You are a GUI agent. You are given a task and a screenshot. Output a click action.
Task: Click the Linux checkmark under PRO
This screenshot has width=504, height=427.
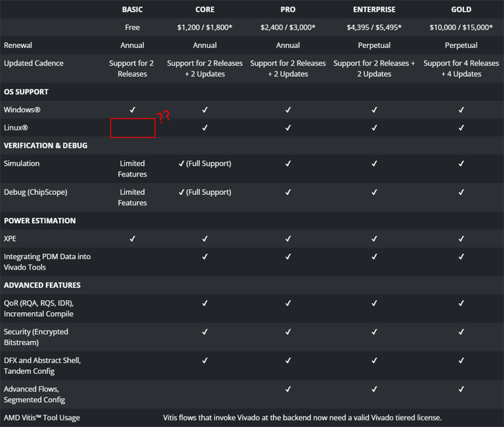click(x=287, y=128)
